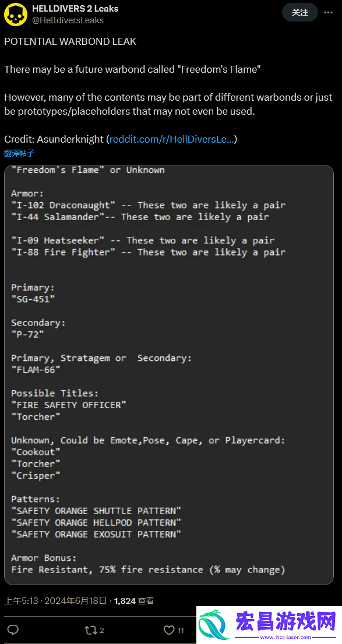
Task: Click the reply speech bubble icon
Action: [13, 629]
